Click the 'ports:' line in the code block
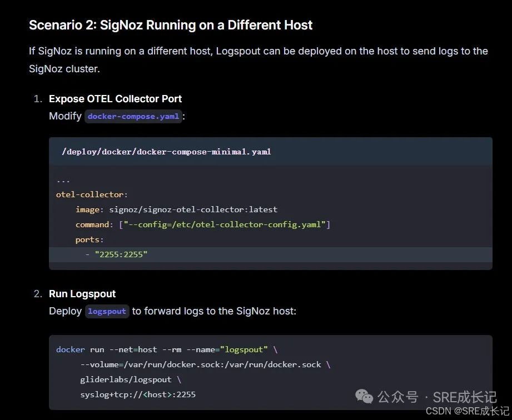 [90, 239]
